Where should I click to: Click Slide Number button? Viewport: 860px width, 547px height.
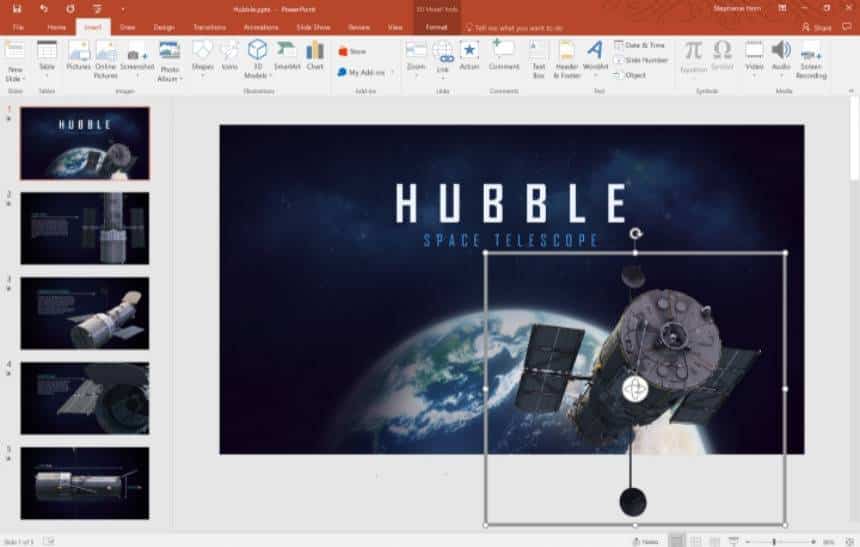pyautogui.click(x=641, y=60)
